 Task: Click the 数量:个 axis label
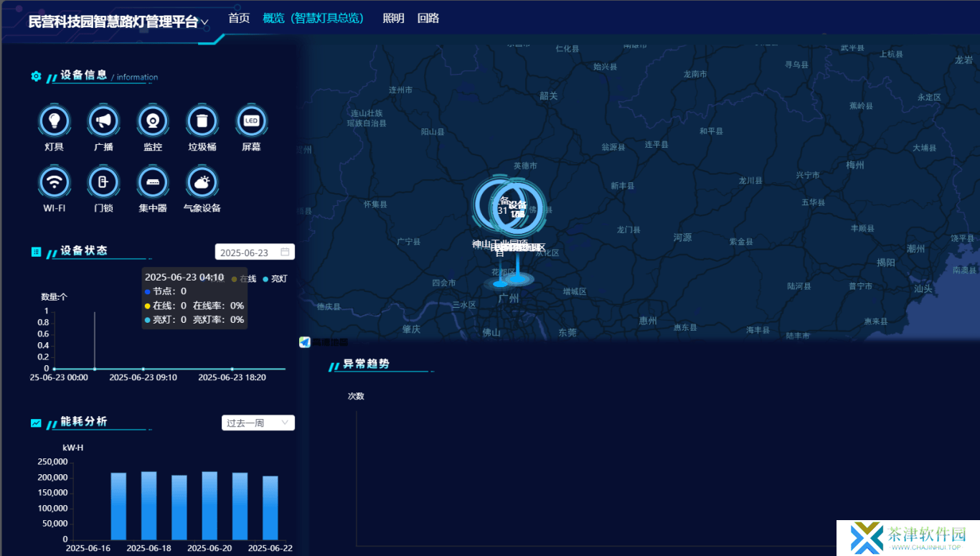click(x=54, y=296)
